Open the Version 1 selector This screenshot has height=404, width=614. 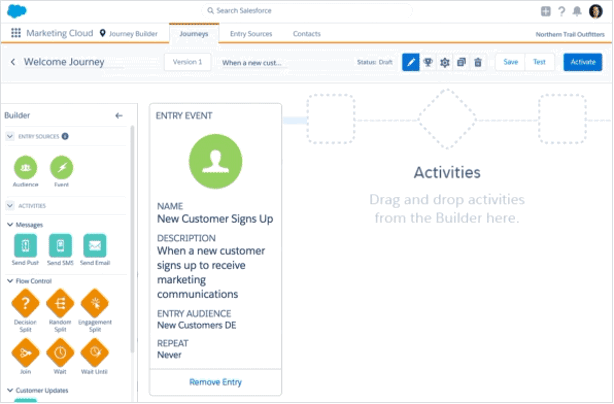click(188, 62)
